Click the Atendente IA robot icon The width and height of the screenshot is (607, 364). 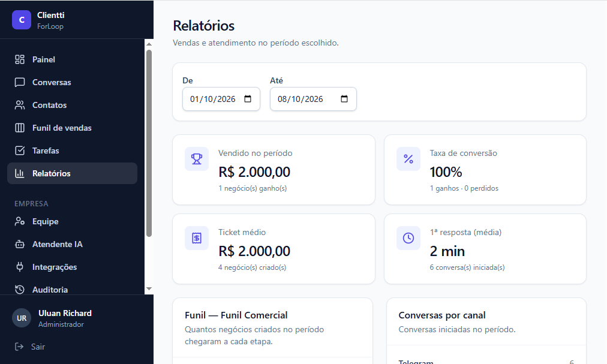click(20, 244)
